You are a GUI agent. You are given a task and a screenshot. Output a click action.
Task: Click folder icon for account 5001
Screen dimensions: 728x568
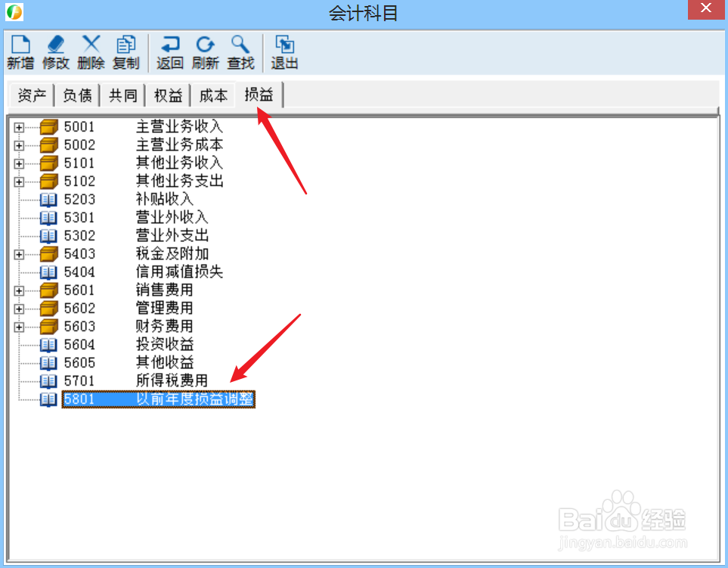point(48,127)
